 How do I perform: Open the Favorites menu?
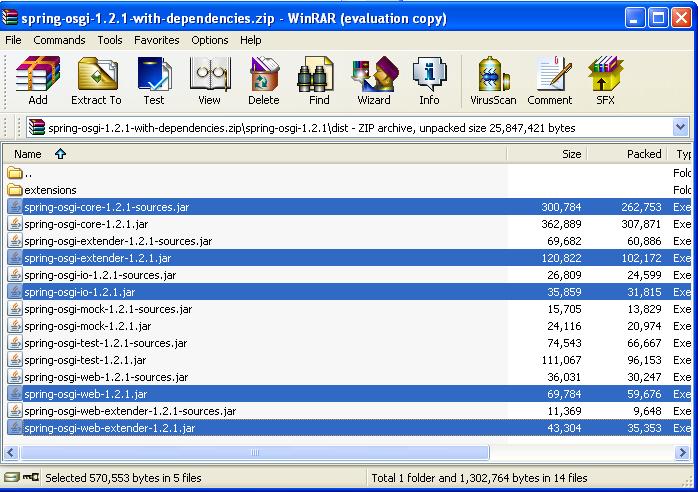(x=157, y=40)
